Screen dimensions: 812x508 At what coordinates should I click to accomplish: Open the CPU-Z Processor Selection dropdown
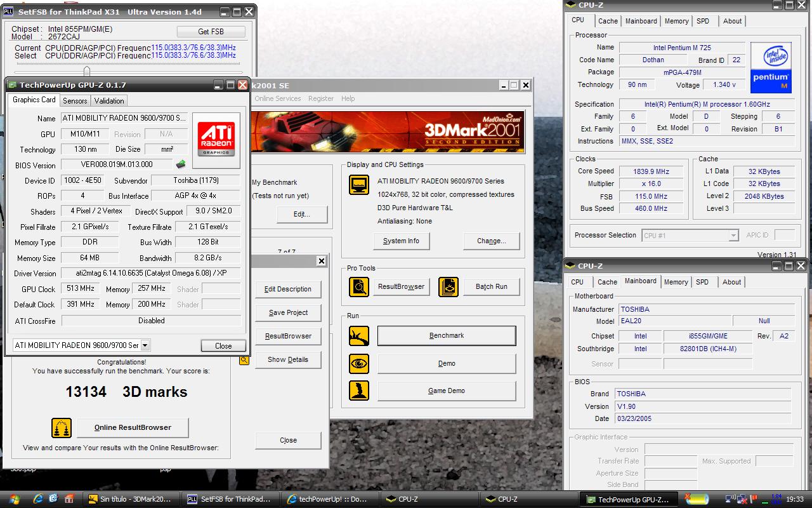click(x=733, y=236)
